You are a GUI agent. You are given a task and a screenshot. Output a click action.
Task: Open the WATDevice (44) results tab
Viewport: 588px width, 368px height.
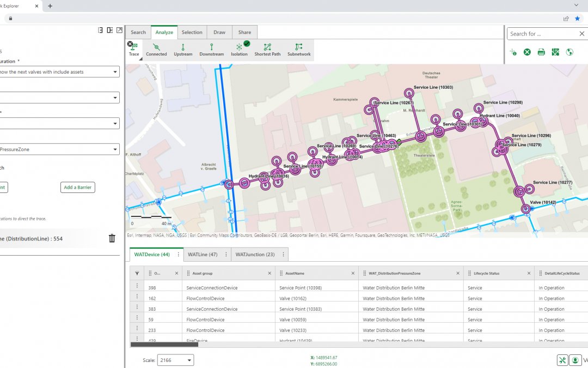(152, 254)
